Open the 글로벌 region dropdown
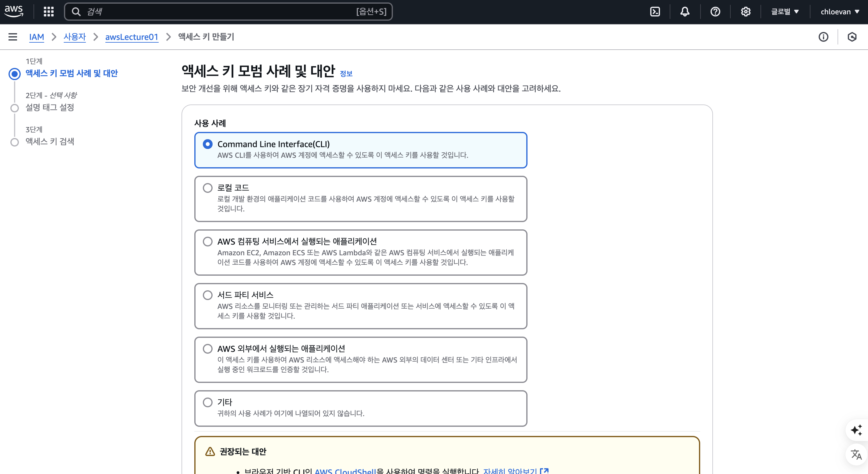The image size is (868, 474). (x=785, y=12)
